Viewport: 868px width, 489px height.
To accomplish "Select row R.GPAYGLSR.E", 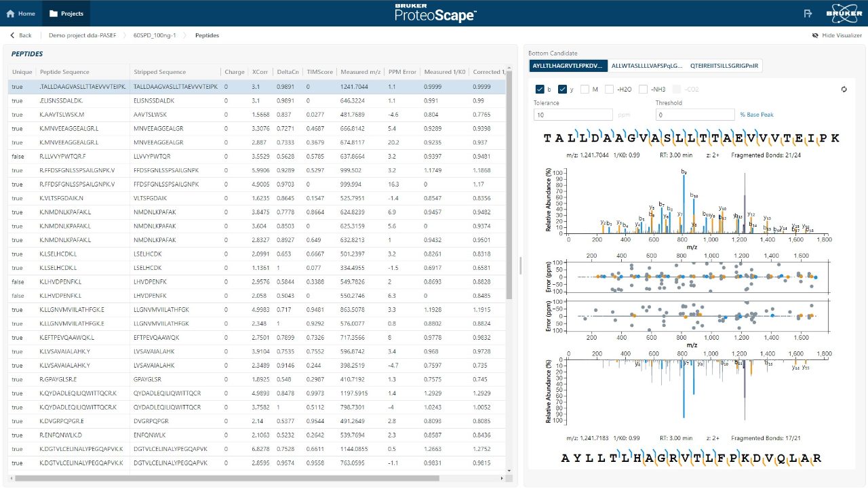I will click(x=257, y=379).
